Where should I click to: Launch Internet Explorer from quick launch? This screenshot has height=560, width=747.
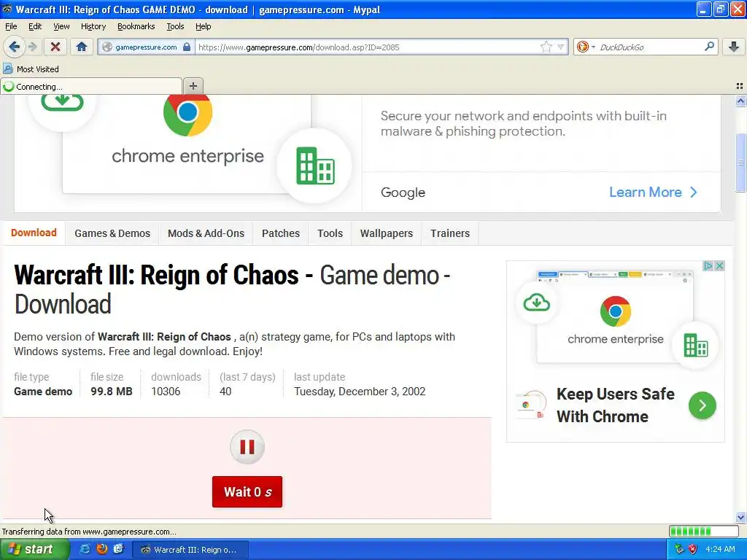click(x=85, y=549)
